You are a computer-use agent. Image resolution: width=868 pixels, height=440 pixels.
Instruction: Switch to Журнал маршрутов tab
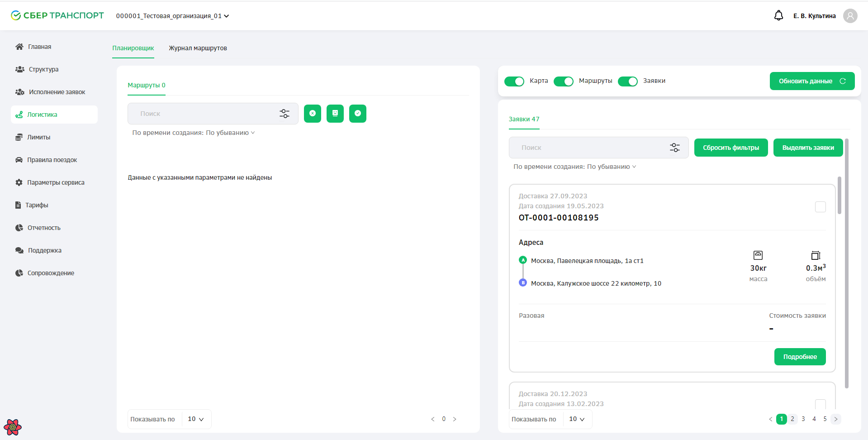tap(198, 48)
